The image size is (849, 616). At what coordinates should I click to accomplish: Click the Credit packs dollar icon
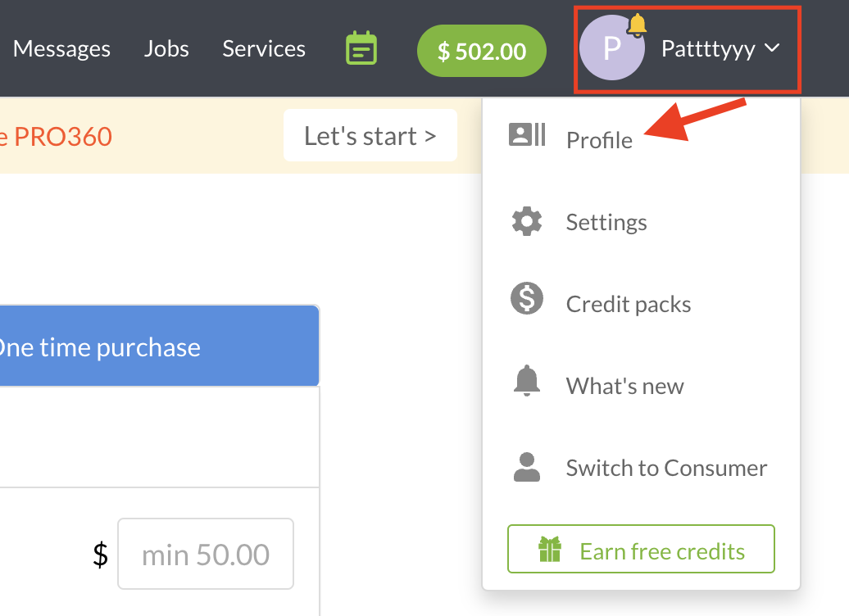(527, 298)
